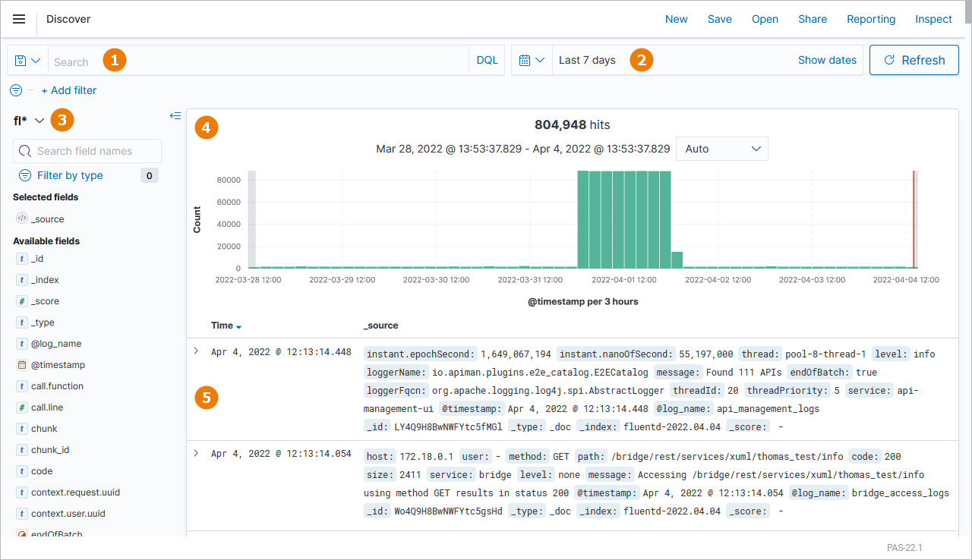Open the Inspect menu item
Screen dimensions: 972x560
933,19
